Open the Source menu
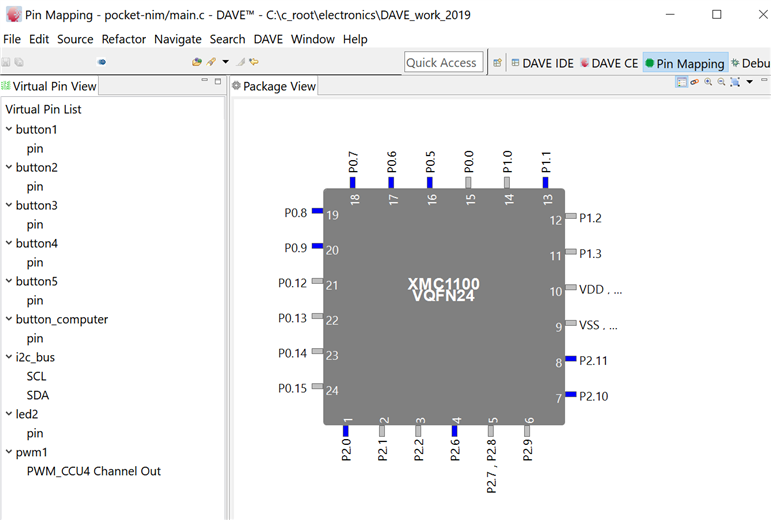The width and height of the screenshot is (771, 520). click(x=75, y=39)
